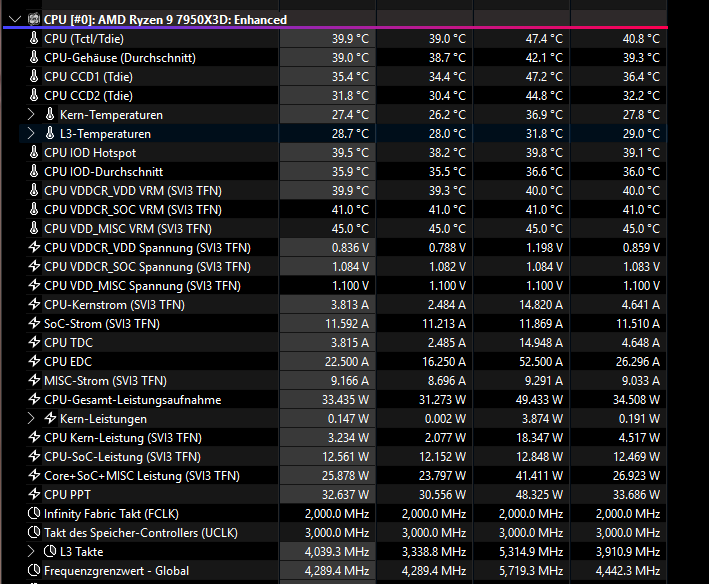Click bolt icon beside CPU EDC

coord(34,361)
